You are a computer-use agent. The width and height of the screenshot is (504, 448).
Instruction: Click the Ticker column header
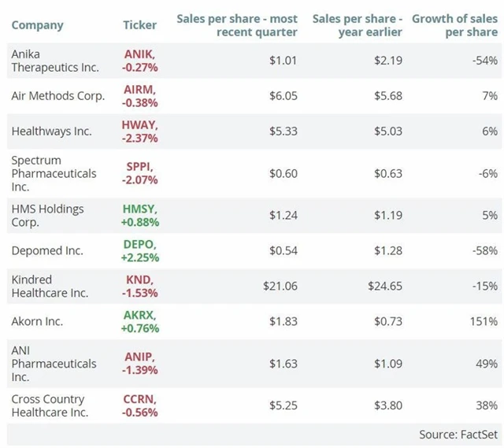click(139, 25)
